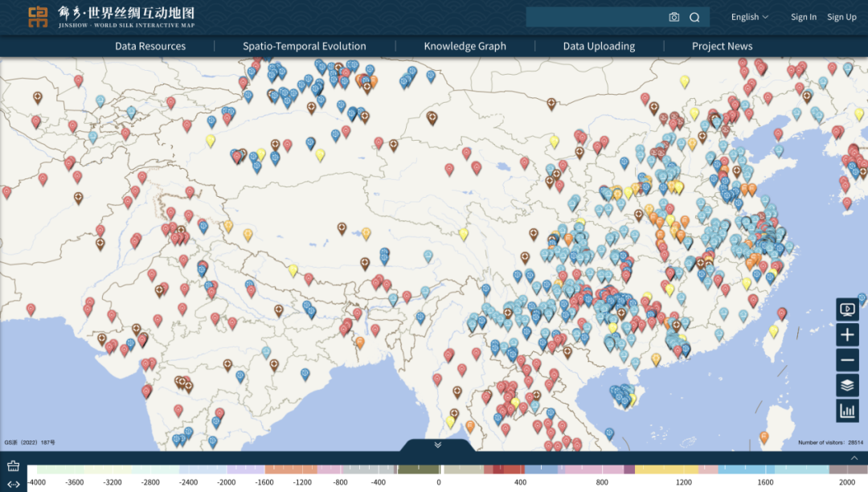The width and height of the screenshot is (868, 492).
Task: Select the -4000 timeline mark
Action: tap(37, 482)
